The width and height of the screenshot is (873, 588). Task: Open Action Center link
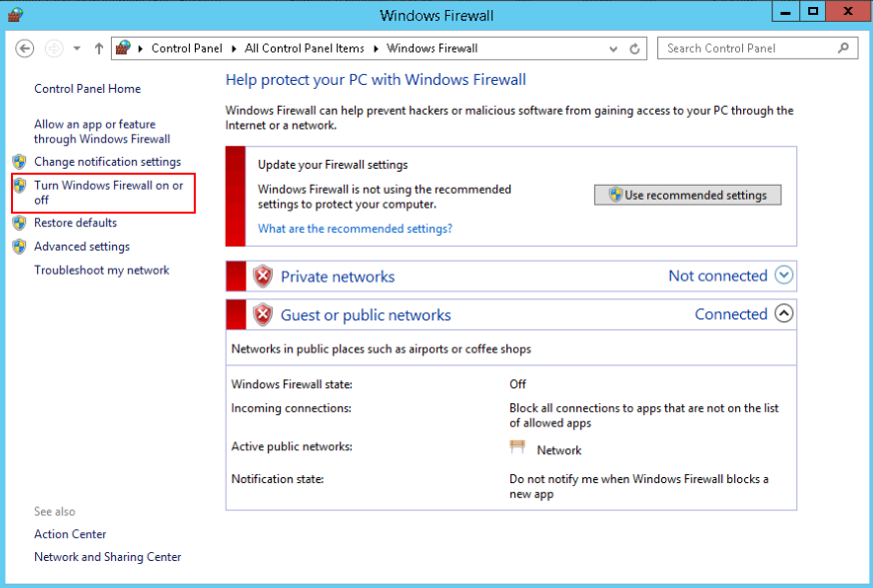coord(70,534)
